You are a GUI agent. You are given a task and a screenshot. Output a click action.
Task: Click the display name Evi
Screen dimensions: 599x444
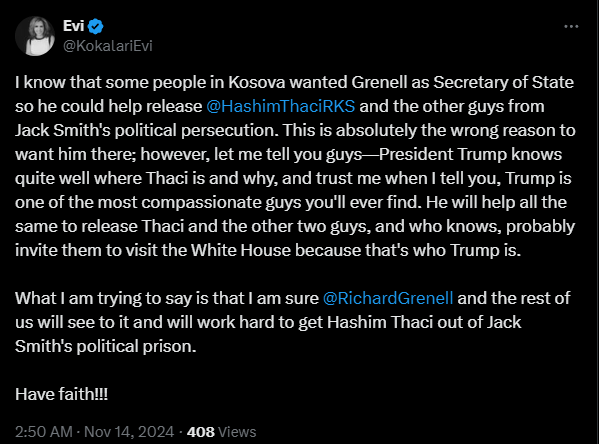tap(73, 26)
